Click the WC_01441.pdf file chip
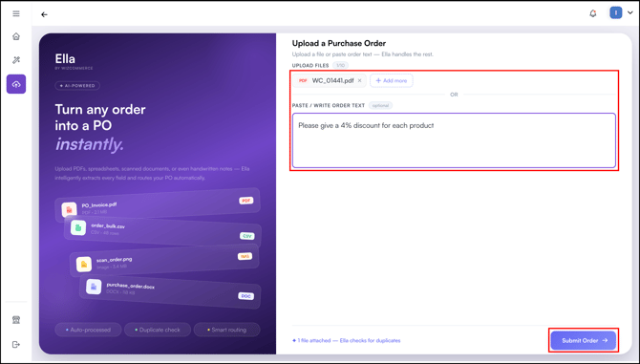The height and width of the screenshot is (364, 640). (x=330, y=81)
